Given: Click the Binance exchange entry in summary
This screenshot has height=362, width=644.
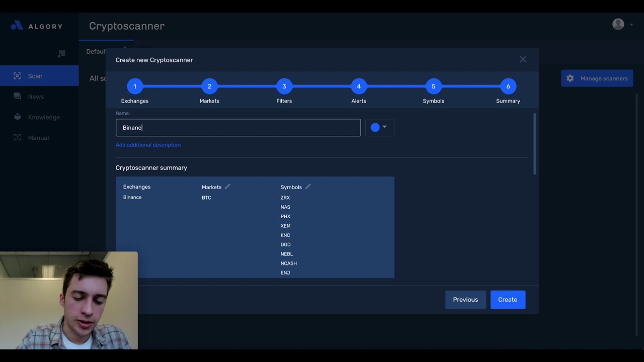Looking at the screenshot, I should click(x=132, y=197).
